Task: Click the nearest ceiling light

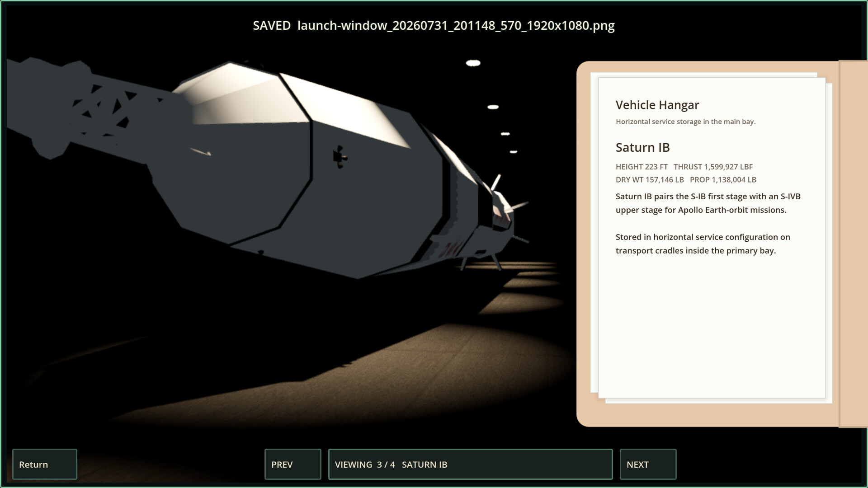Action: click(x=473, y=63)
